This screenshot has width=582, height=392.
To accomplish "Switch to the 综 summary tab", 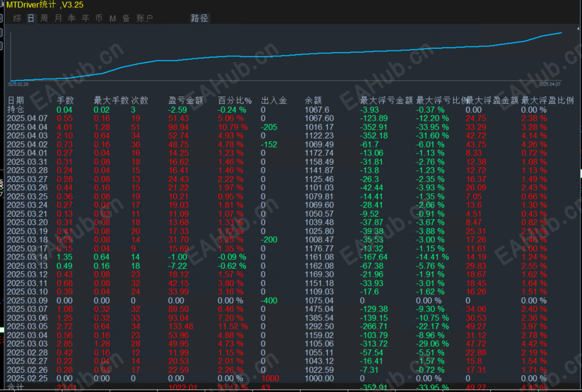I will [17, 18].
